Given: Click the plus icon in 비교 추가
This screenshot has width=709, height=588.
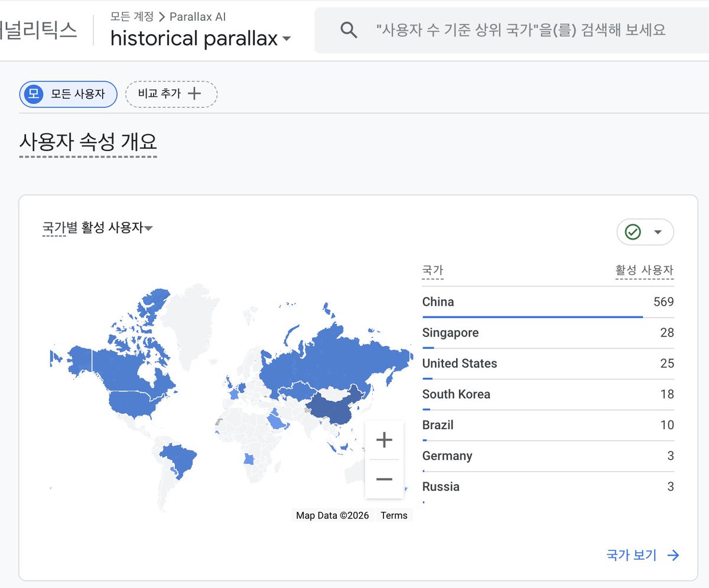Looking at the screenshot, I should [x=194, y=93].
